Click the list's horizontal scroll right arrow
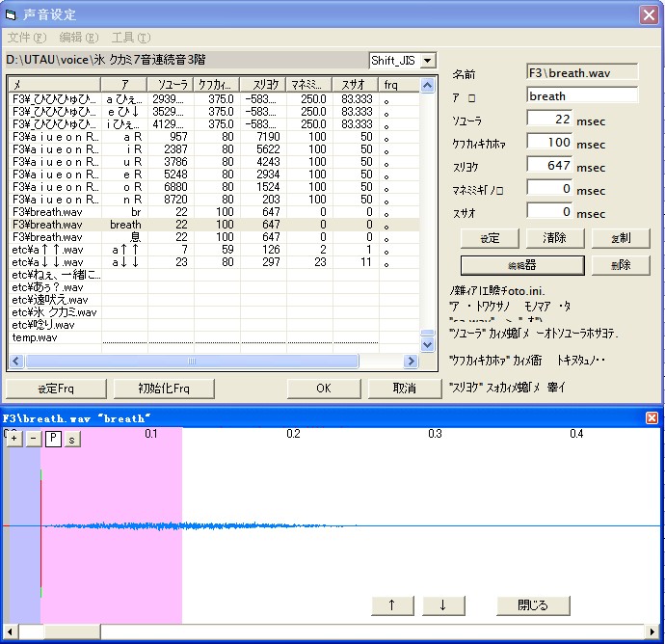 tap(411, 361)
